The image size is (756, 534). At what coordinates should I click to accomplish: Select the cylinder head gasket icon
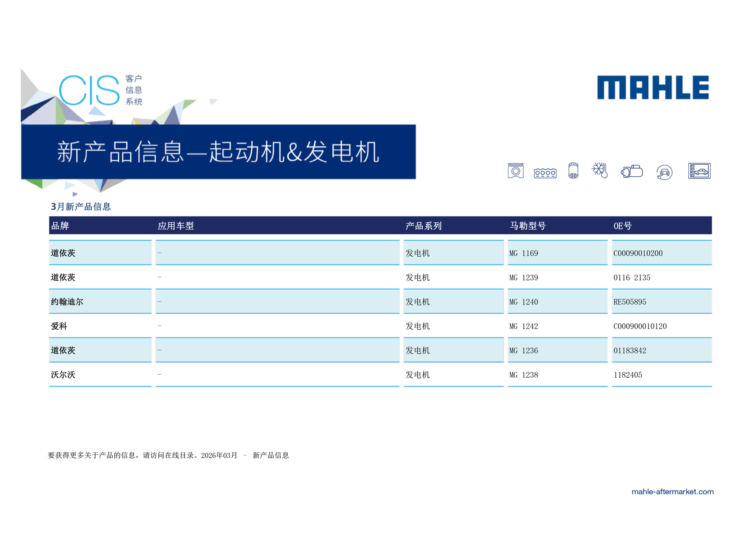point(545,173)
